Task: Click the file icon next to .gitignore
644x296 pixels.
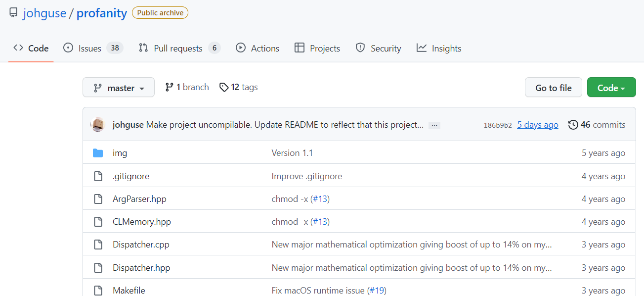Action: click(98, 176)
